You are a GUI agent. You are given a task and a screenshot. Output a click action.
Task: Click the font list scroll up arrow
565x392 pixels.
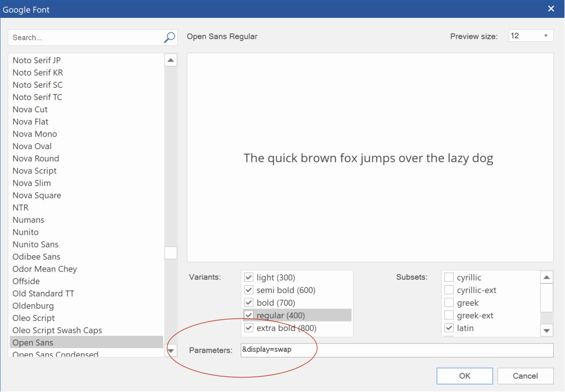pyautogui.click(x=171, y=60)
